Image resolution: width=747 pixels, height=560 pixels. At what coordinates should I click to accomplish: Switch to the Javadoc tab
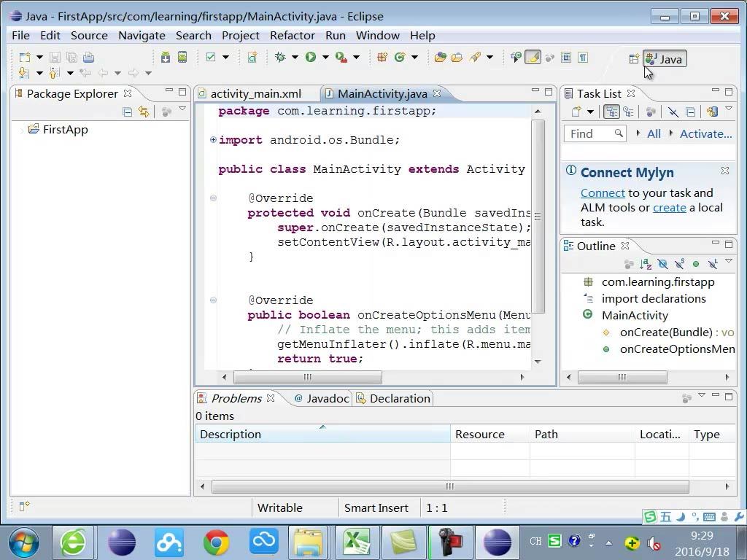[322, 399]
